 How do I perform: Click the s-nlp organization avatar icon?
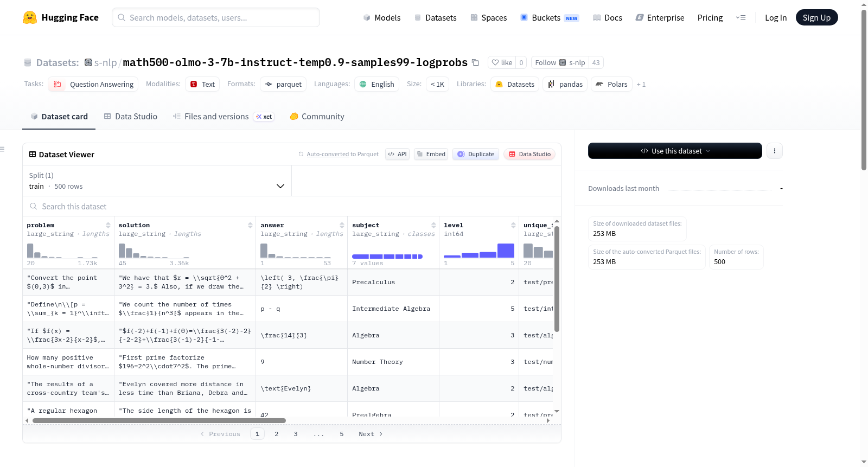[88, 62]
